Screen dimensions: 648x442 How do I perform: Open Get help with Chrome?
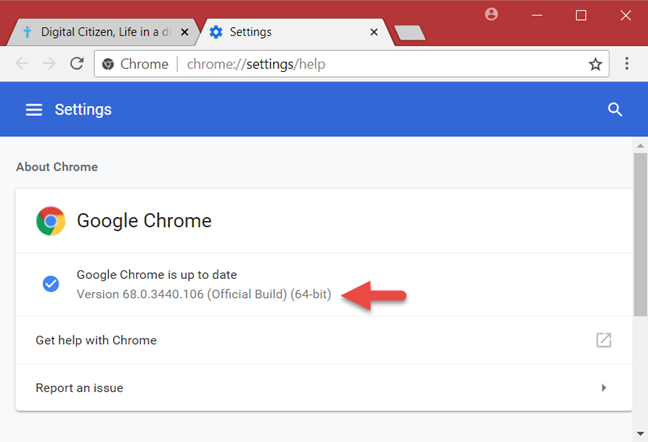click(x=96, y=340)
